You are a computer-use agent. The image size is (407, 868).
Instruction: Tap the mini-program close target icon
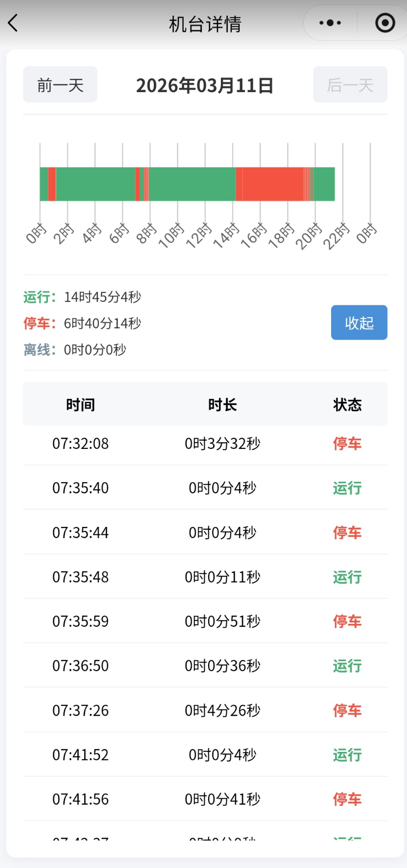pyautogui.click(x=385, y=23)
